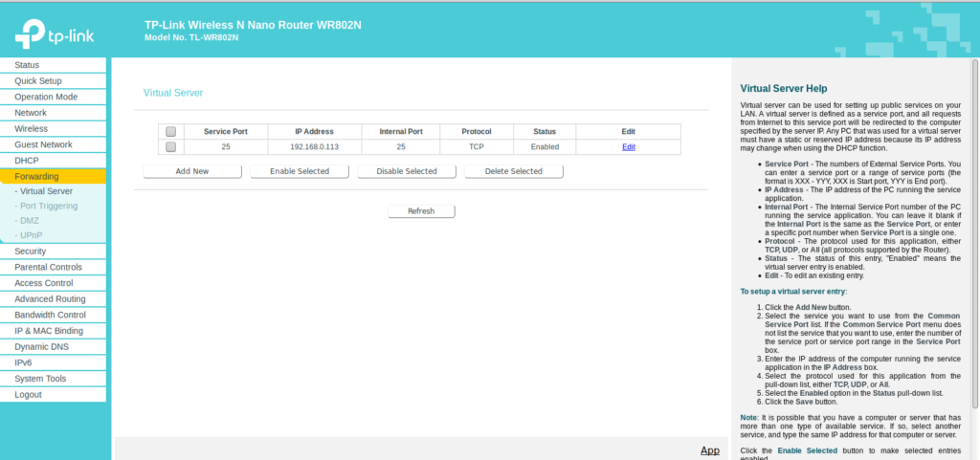Click the Add New button

pyautogui.click(x=191, y=171)
